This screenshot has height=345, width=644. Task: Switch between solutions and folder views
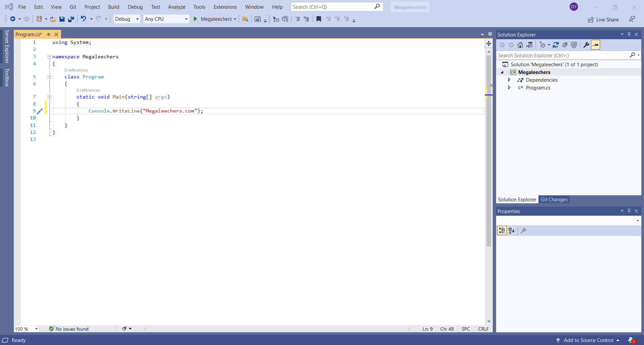(529, 45)
